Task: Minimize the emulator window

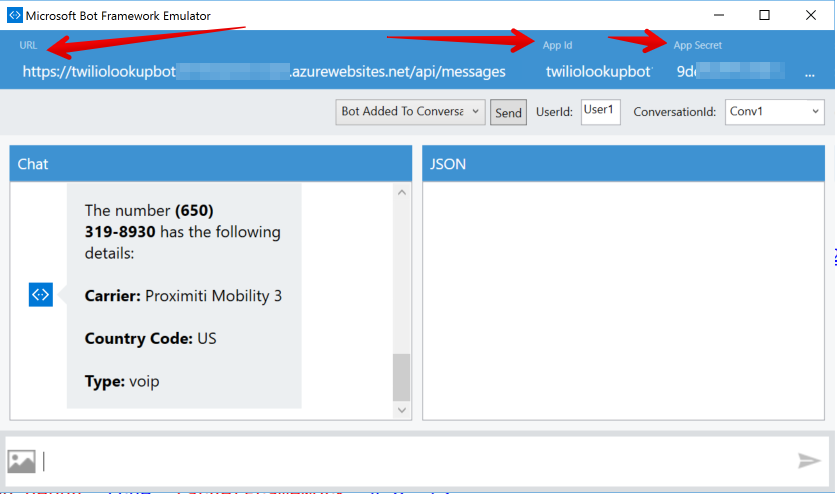Action: point(719,15)
